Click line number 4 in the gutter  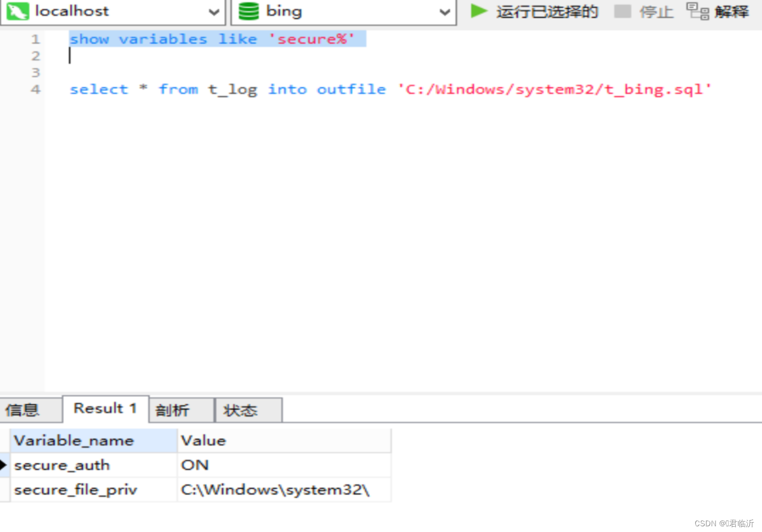click(x=35, y=89)
